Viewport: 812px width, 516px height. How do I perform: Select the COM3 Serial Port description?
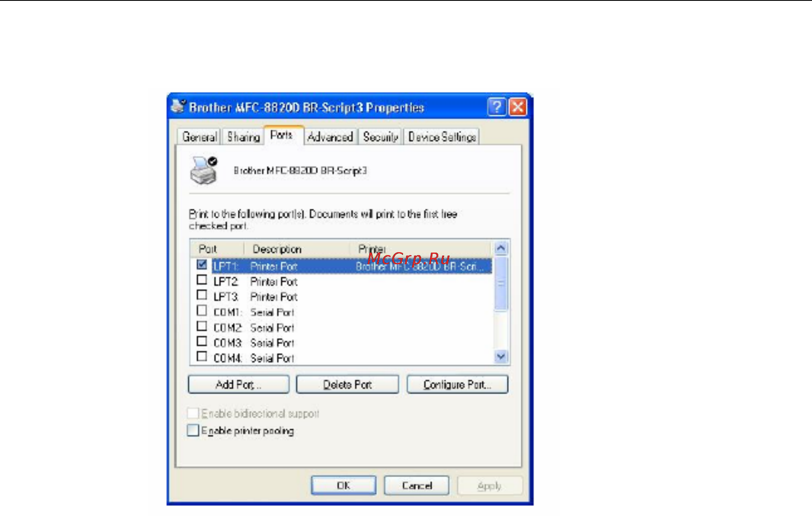pyautogui.click(x=272, y=343)
